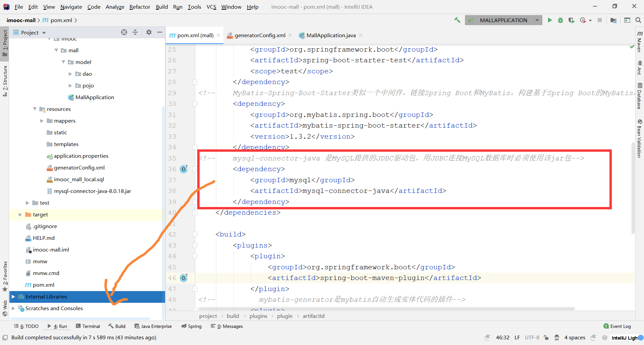
Task: Expand the target folder
Action: [20, 214]
